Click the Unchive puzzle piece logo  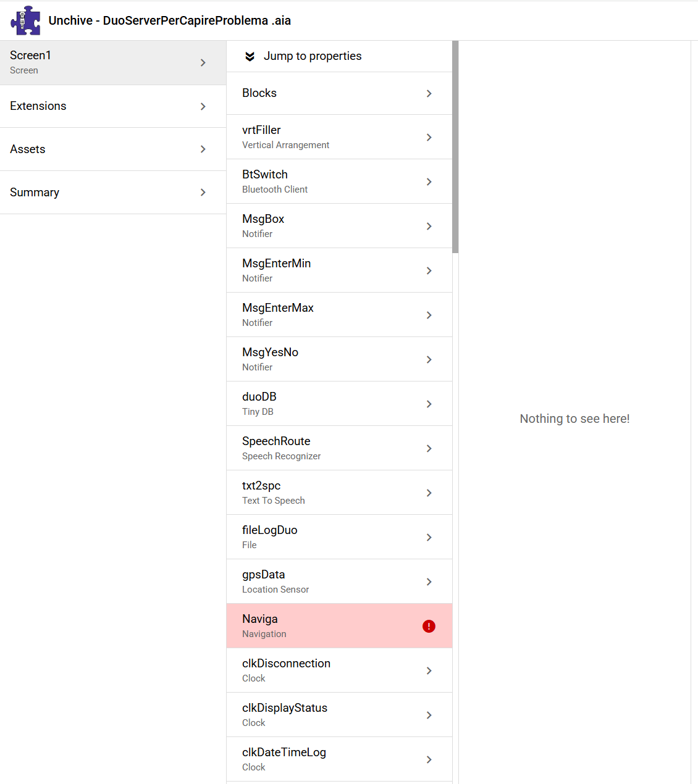tap(25, 20)
